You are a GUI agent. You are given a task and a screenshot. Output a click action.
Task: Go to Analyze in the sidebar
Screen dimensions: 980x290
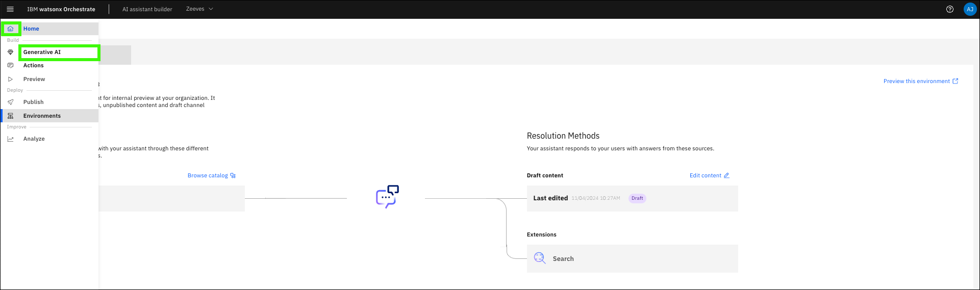34,139
